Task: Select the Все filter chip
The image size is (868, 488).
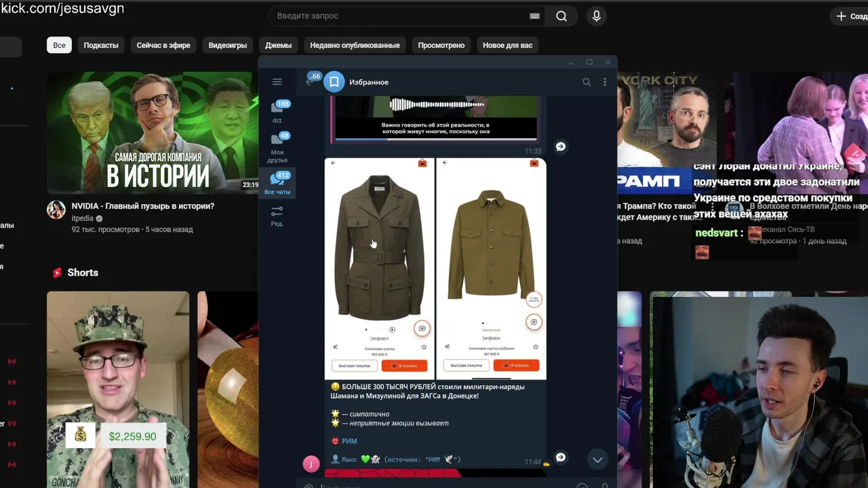Action: (x=60, y=45)
